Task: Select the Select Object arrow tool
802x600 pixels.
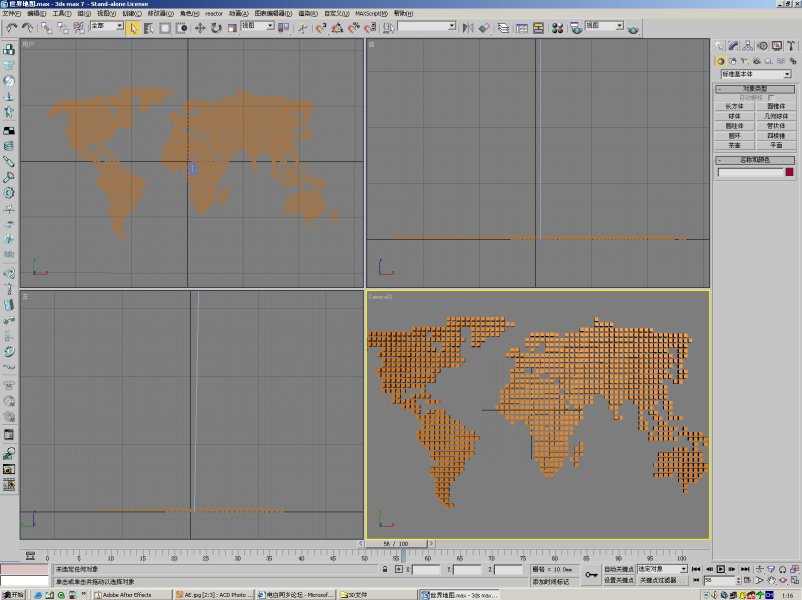Action: pos(134,28)
